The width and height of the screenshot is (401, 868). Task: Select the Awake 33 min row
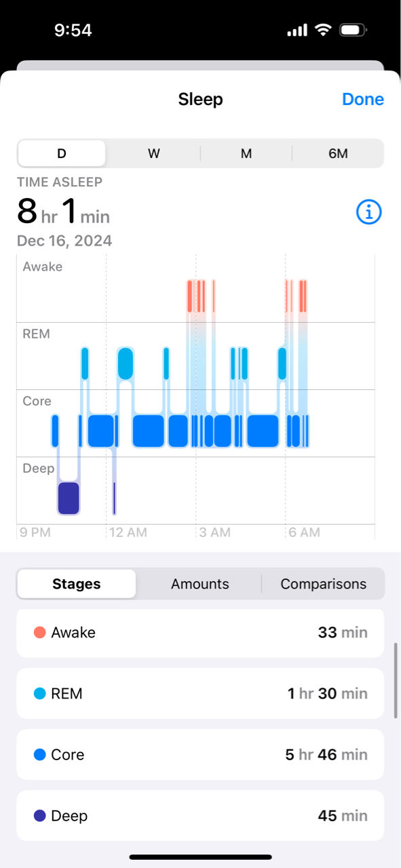point(200,633)
